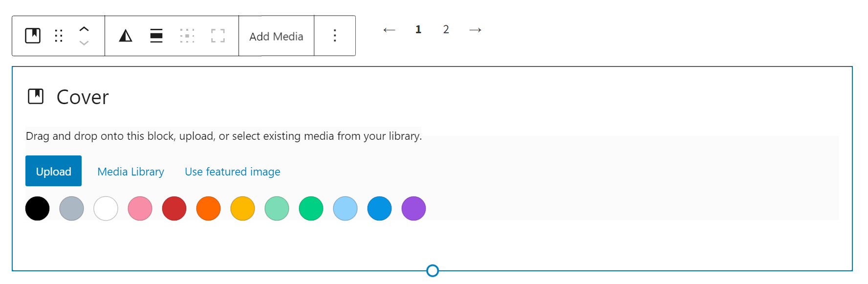Move the Cover block up
The height and width of the screenshot is (284, 868).
point(84,29)
